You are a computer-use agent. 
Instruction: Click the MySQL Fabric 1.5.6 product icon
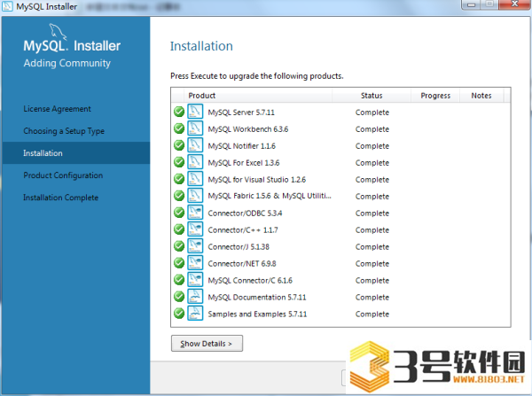[195, 196]
